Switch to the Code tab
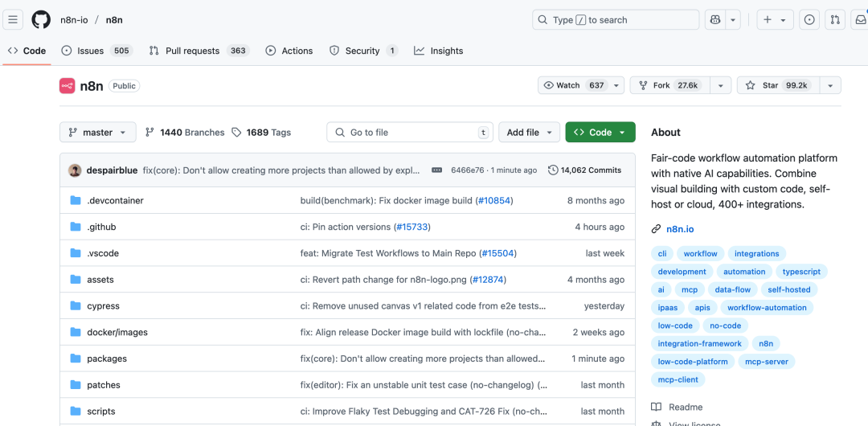Image resolution: width=868 pixels, height=426 pixels. click(27, 51)
